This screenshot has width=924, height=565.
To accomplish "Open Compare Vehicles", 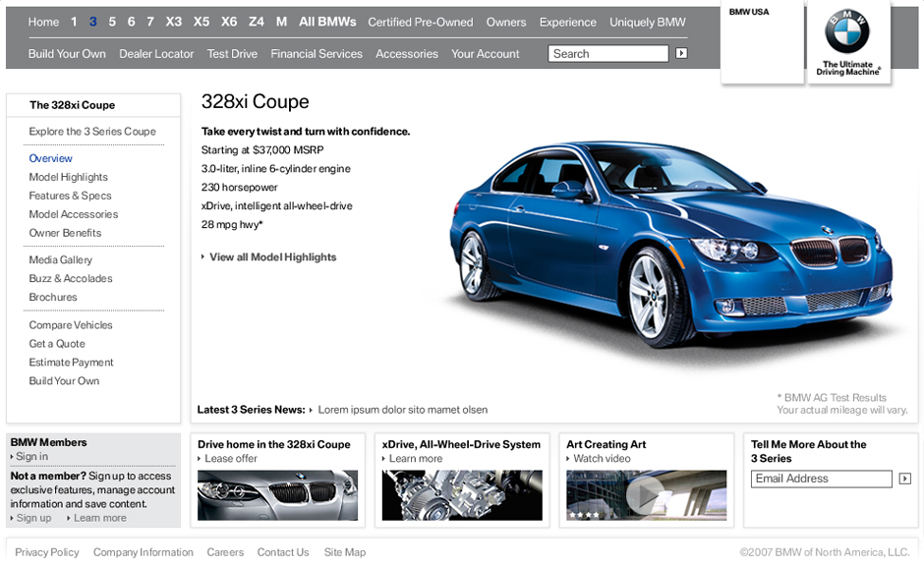I will pyautogui.click(x=71, y=325).
